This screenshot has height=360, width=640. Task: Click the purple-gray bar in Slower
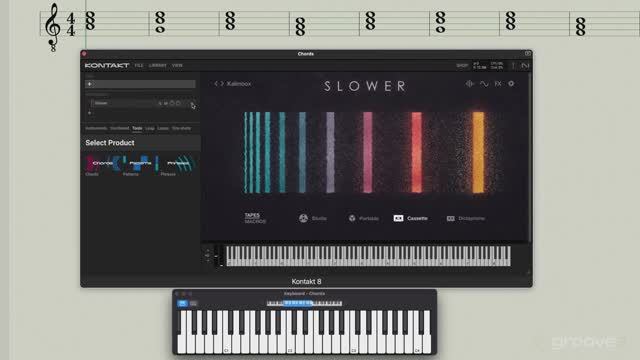330,152
